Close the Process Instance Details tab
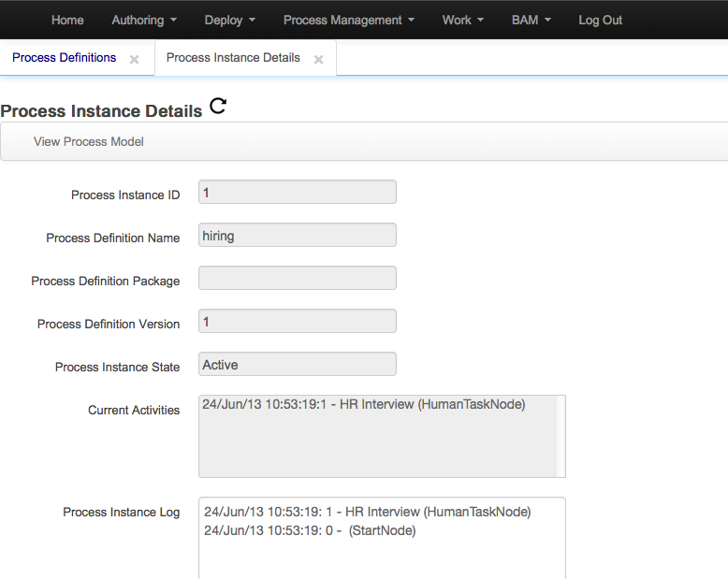This screenshot has width=728, height=579. pyautogui.click(x=318, y=59)
